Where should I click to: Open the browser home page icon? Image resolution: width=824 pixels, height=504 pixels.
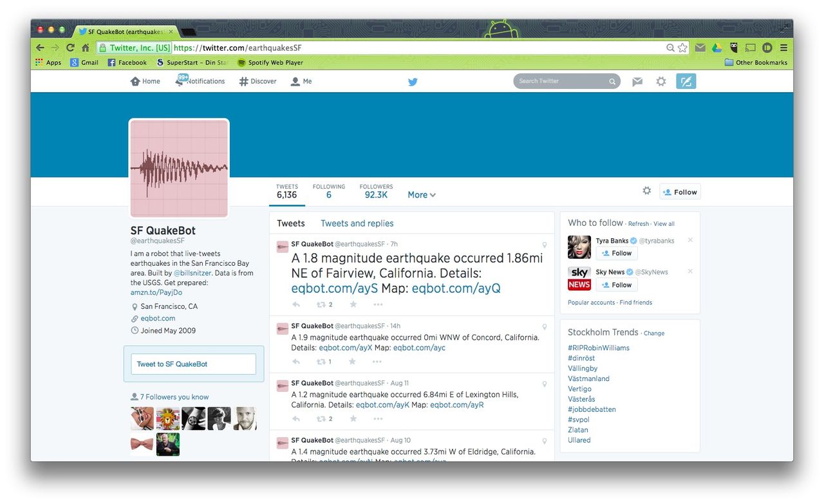pos(85,48)
